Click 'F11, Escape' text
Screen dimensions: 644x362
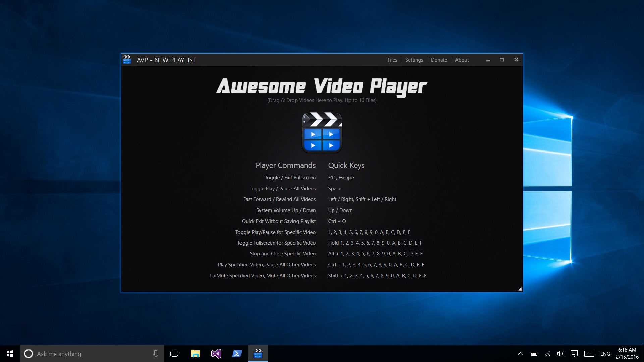[341, 178]
